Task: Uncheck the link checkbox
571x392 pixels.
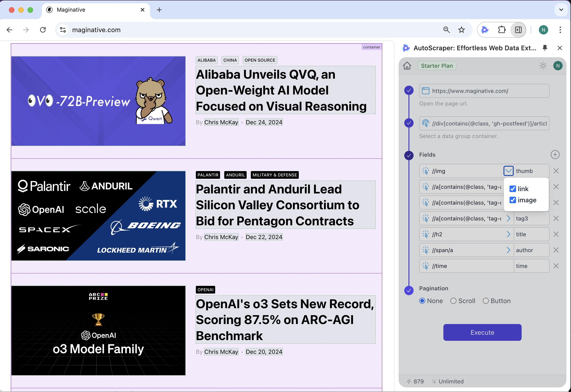Action: point(513,189)
